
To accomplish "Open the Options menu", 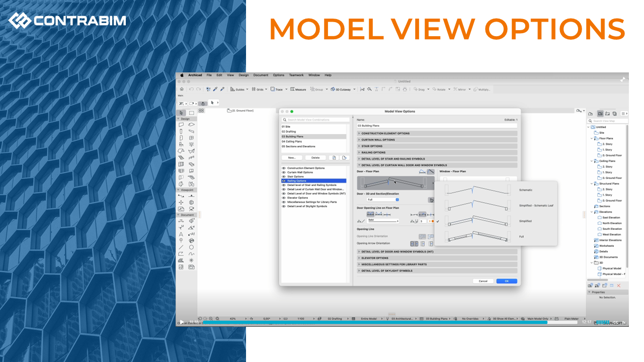I will pos(279,75).
